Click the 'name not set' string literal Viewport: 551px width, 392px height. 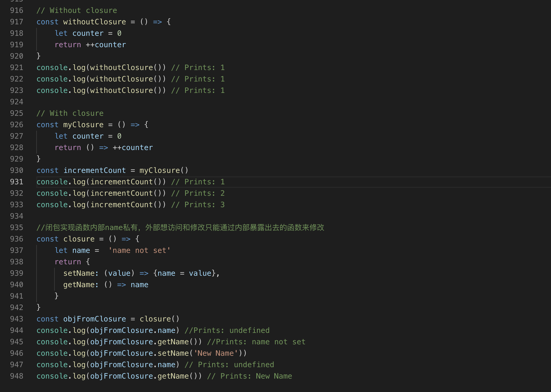[x=139, y=250]
